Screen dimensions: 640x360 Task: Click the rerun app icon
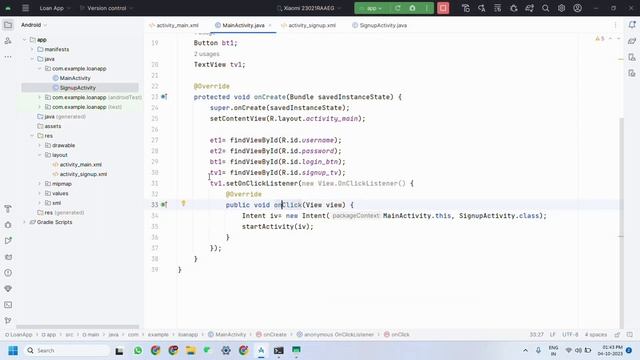point(398,8)
